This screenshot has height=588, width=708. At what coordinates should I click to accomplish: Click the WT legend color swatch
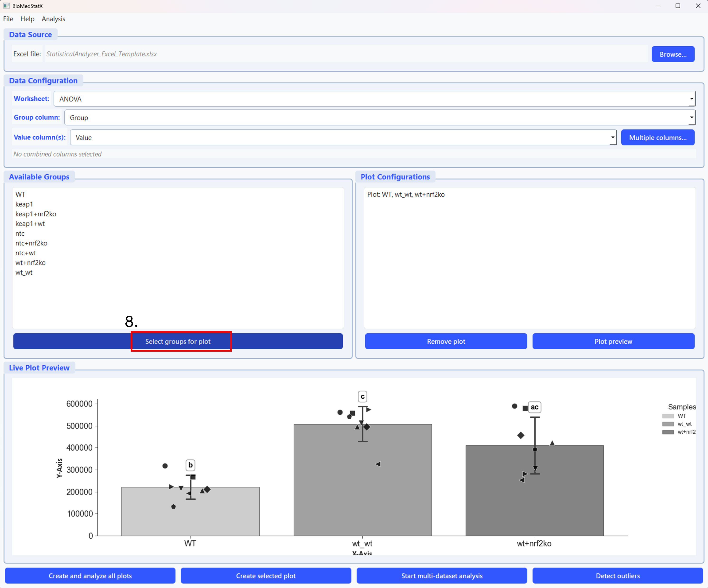click(x=668, y=416)
